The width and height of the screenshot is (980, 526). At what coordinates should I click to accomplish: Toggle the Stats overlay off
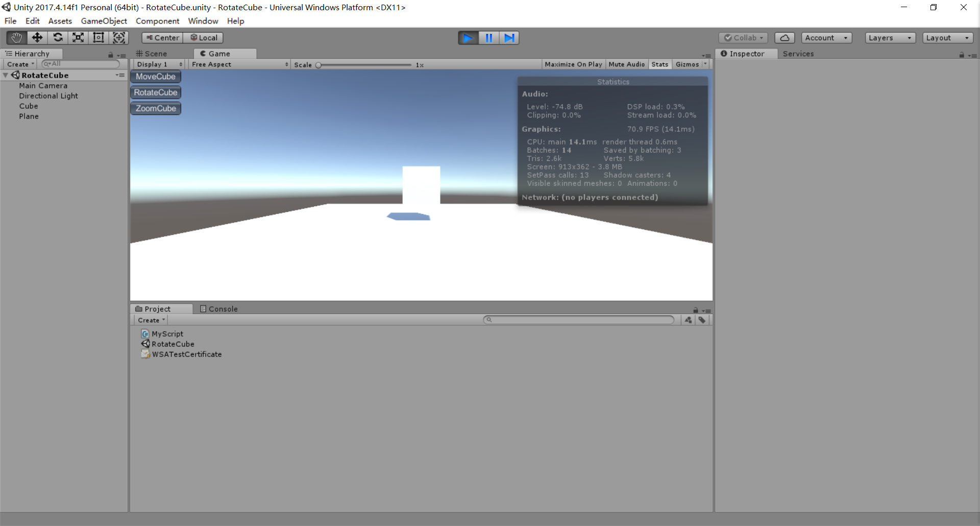pos(659,64)
